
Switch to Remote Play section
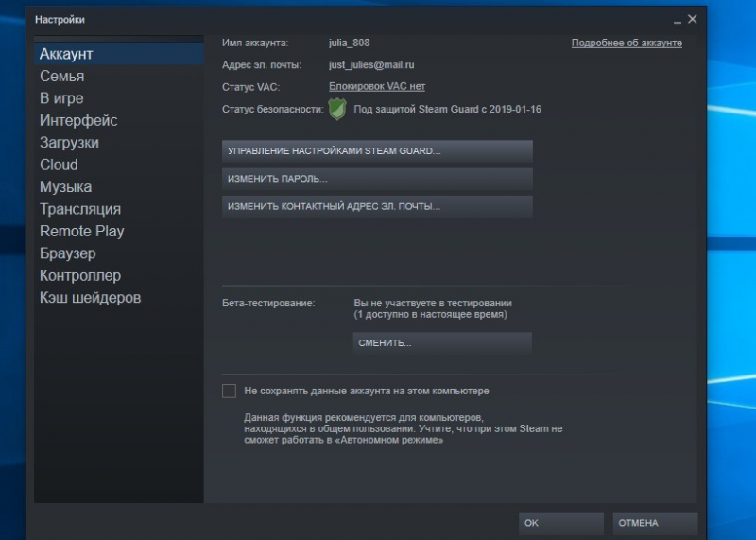119,232
